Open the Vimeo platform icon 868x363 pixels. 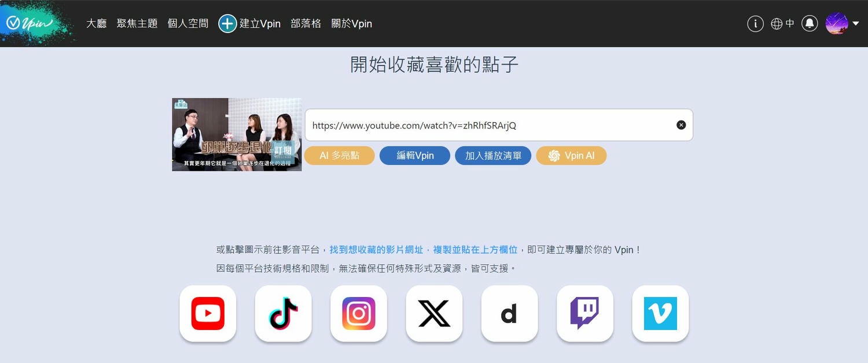click(x=660, y=313)
